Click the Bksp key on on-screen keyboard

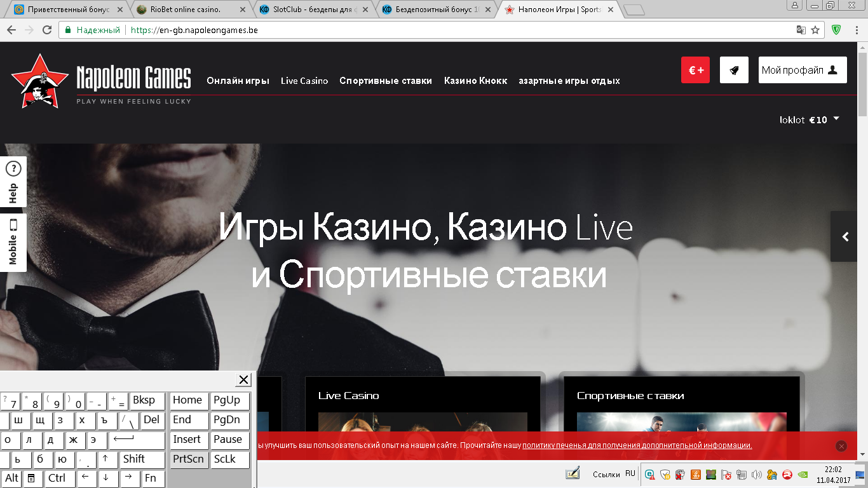(x=147, y=401)
